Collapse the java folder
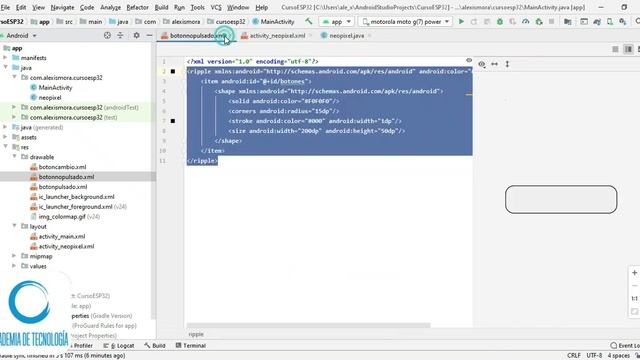 (x=5, y=67)
